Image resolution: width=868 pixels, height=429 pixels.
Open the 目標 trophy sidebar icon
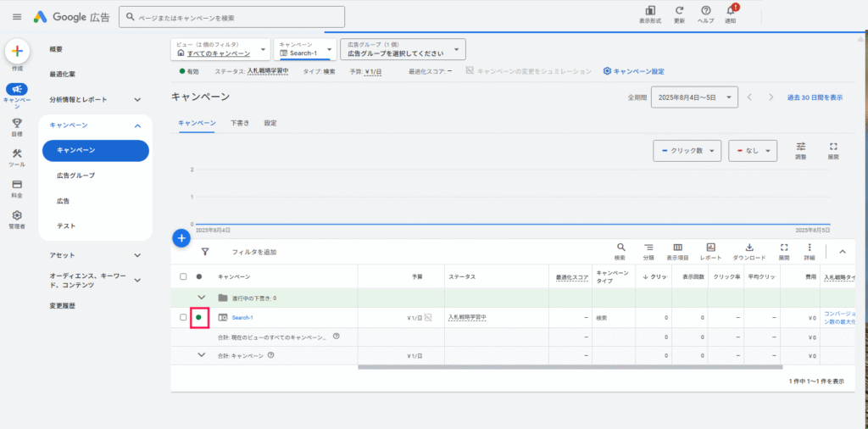click(17, 123)
